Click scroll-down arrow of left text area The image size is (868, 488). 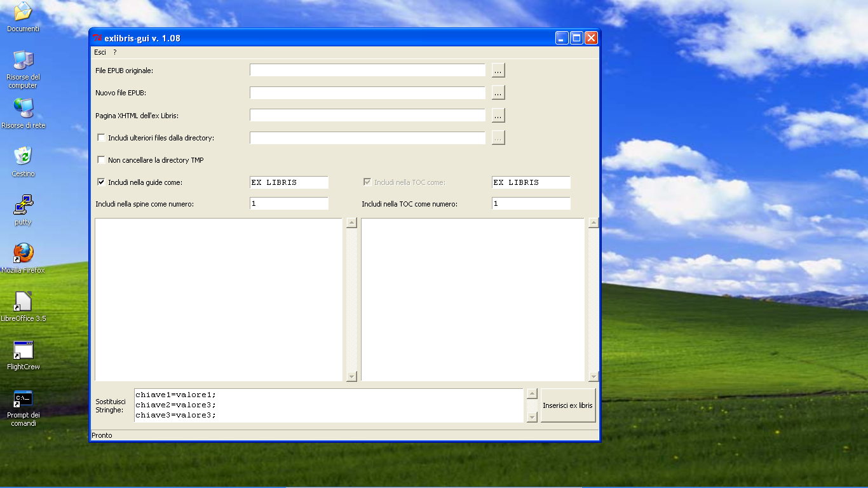click(x=352, y=376)
